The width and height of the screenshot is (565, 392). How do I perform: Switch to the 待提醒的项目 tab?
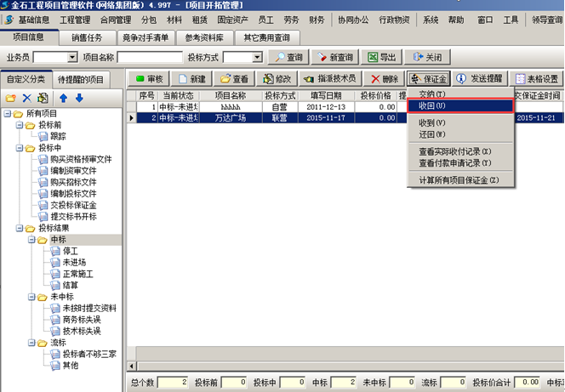[81, 79]
